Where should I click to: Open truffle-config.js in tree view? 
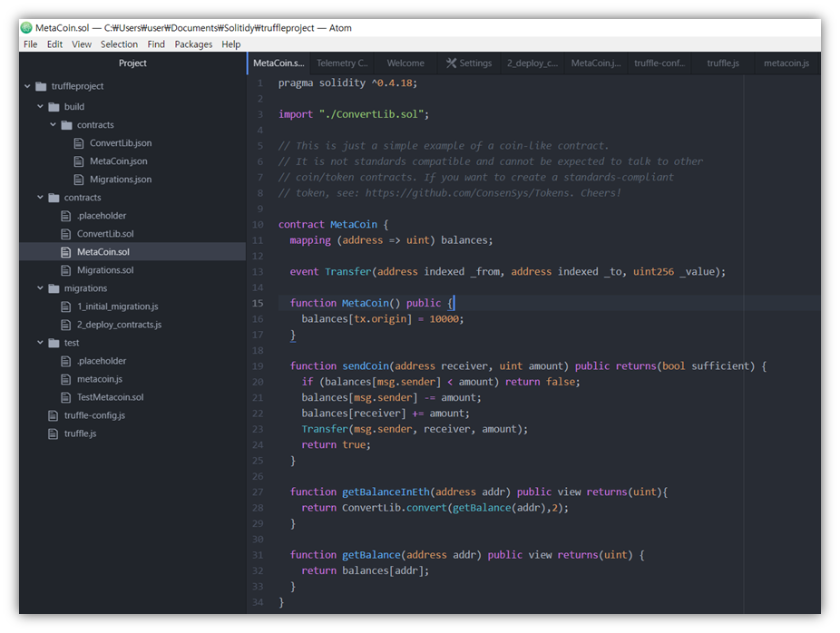(95, 415)
